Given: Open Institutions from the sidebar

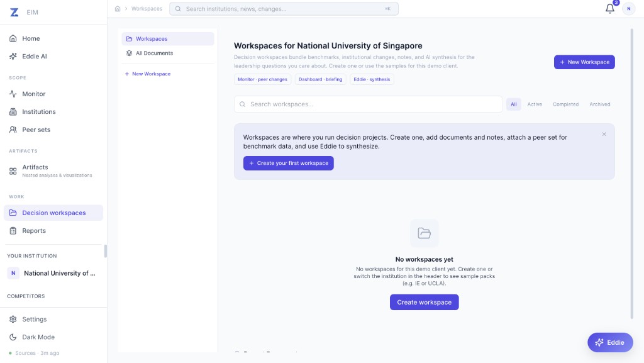Looking at the screenshot, I should click(x=38, y=111).
